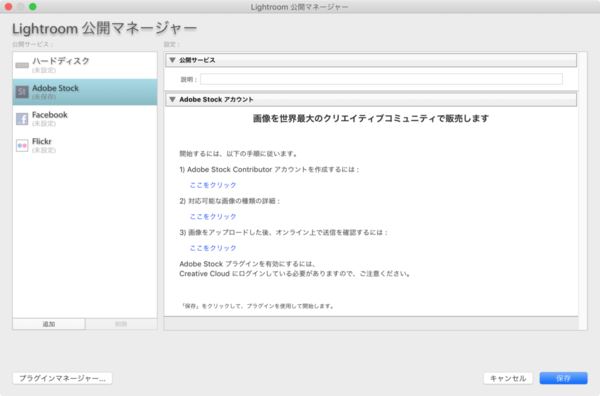Close the window with red button

[x=8, y=7]
